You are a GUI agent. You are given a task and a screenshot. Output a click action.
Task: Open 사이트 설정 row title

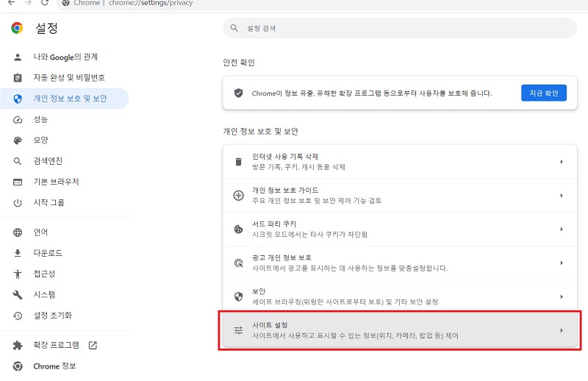coord(270,325)
